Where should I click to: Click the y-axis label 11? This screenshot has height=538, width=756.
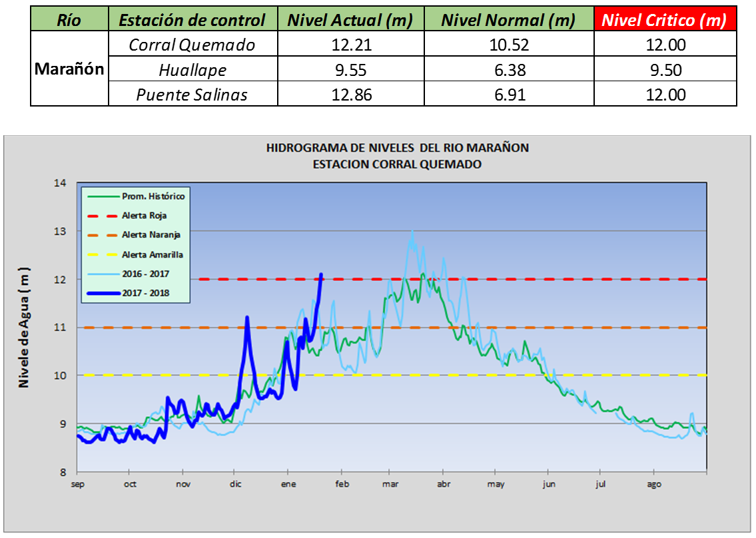point(60,328)
